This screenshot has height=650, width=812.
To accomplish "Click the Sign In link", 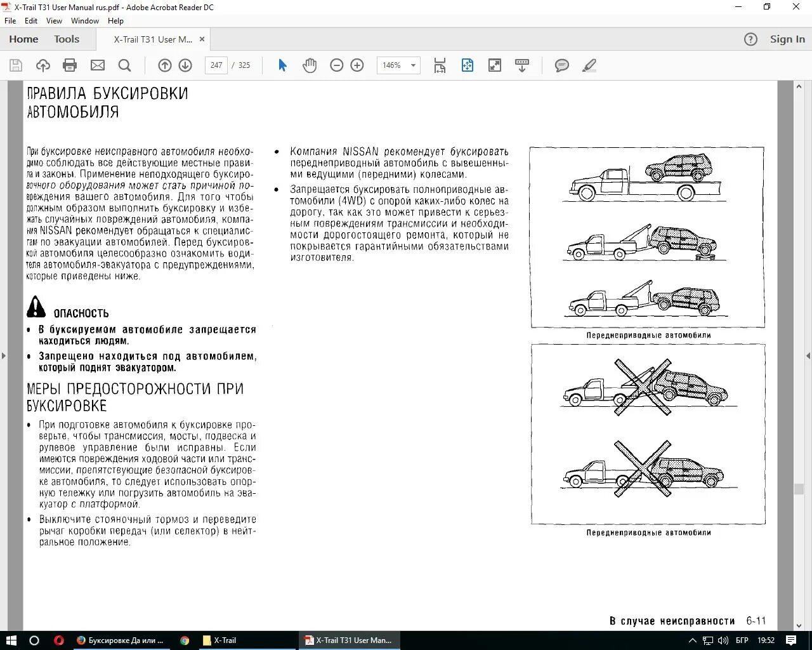I will tap(787, 39).
